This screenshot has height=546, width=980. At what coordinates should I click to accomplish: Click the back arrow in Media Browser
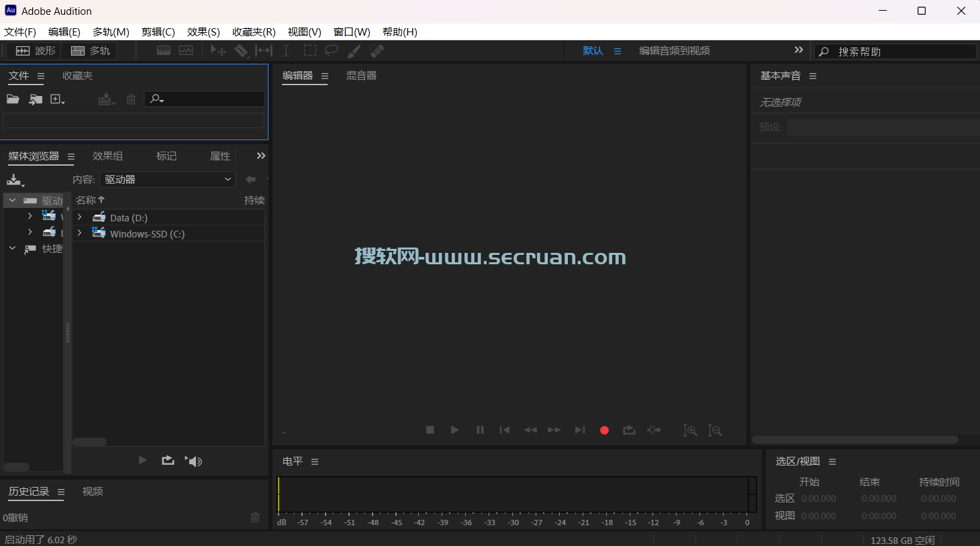250,179
